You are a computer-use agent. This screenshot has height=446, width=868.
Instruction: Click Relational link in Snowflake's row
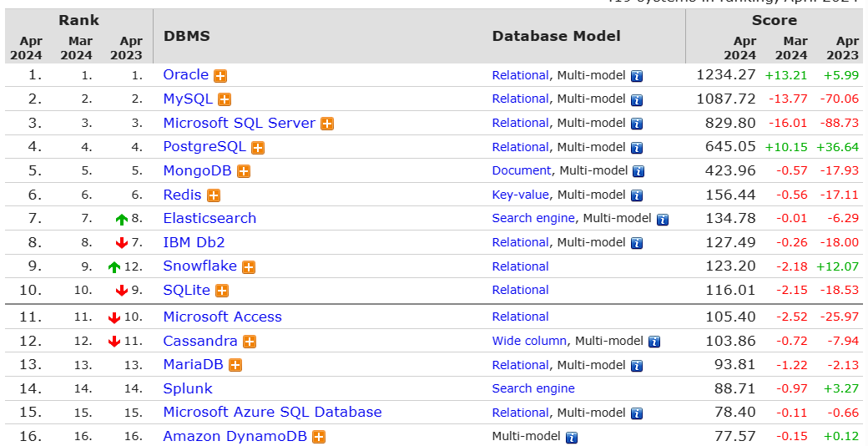(520, 266)
